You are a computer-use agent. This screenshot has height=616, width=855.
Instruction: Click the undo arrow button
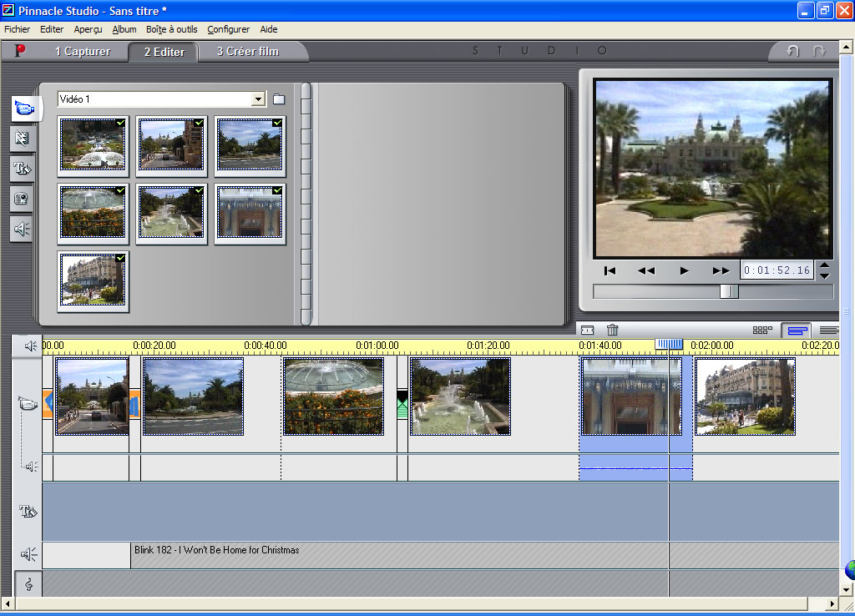793,51
